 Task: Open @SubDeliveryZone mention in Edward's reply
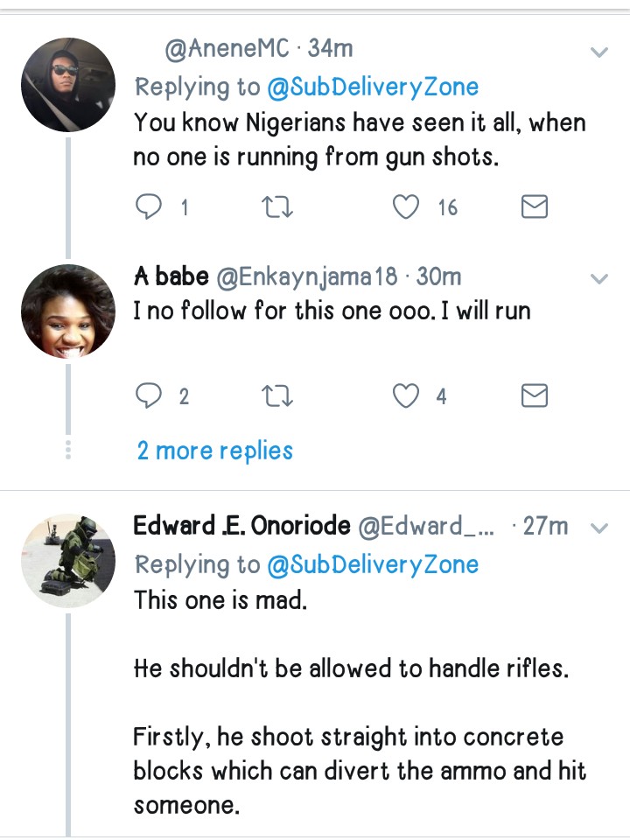click(x=373, y=563)
